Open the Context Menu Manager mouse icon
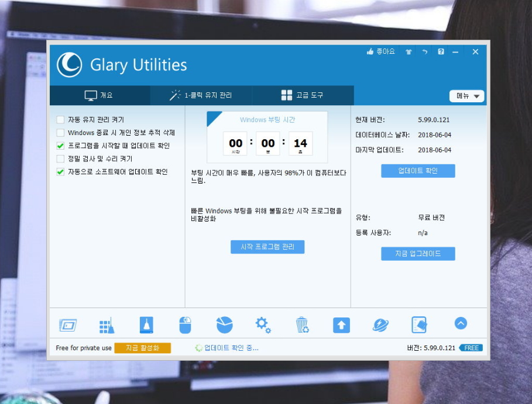 coord(186,325)
